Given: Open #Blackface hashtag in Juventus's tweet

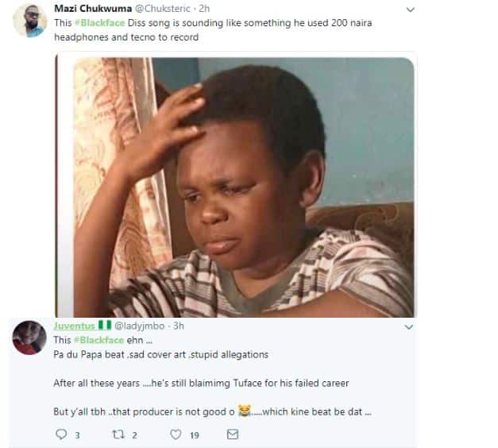Looking at the screenshot, I should (99, 339).
